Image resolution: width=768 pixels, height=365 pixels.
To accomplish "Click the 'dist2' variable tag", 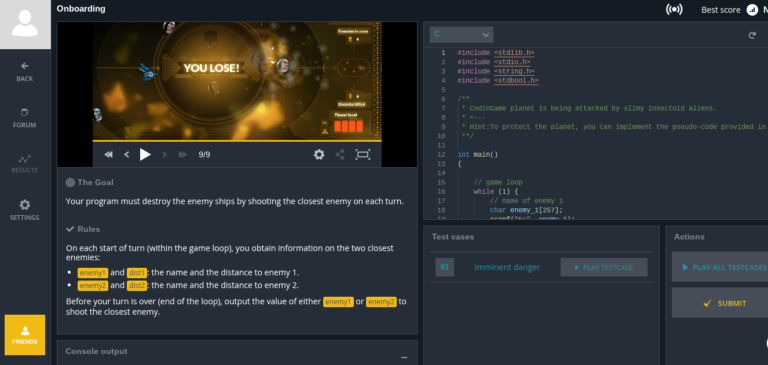I will (x=137, y=285).
